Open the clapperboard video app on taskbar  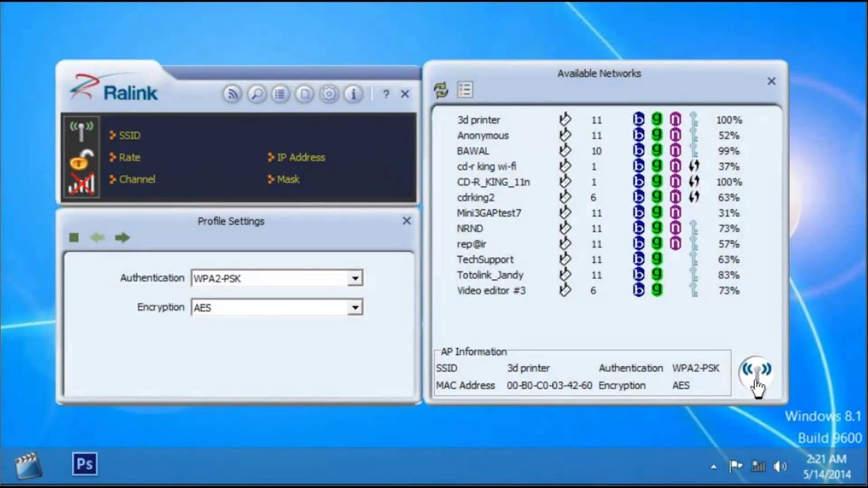click(x=28, y=466)
